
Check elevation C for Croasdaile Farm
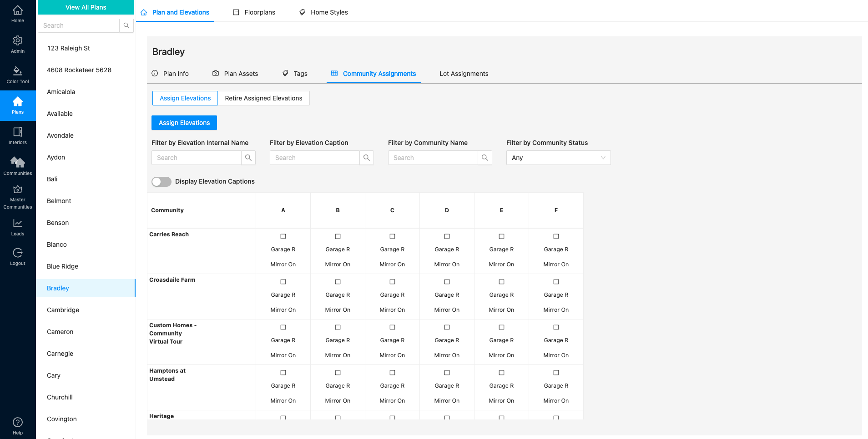[x=392, y=282]
